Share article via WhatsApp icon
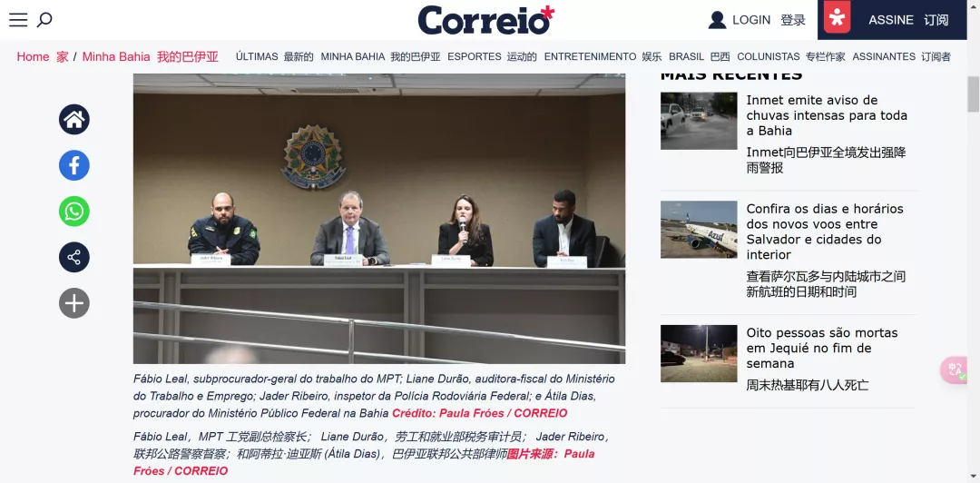 [x=74, y=212]
